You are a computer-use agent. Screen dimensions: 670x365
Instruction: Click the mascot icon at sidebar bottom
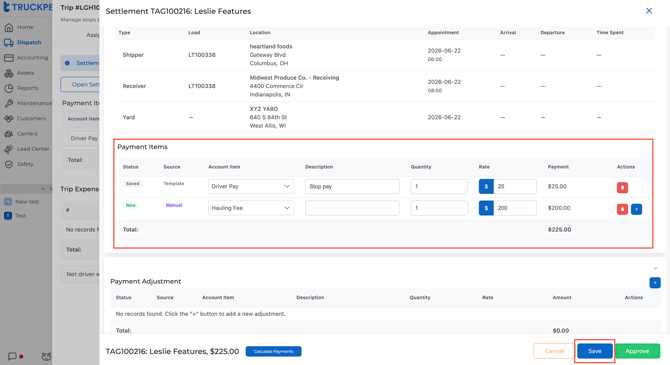point(46,356)
